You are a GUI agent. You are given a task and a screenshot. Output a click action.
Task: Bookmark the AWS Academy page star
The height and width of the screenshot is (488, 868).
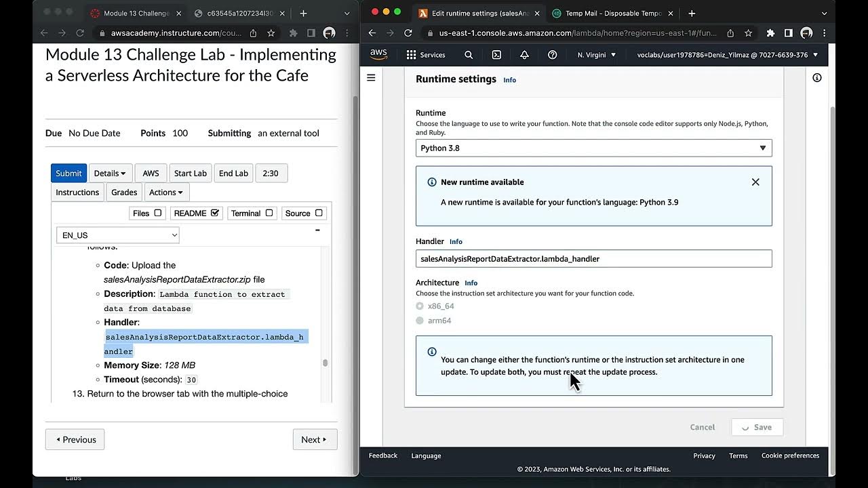tap(271, 33)
